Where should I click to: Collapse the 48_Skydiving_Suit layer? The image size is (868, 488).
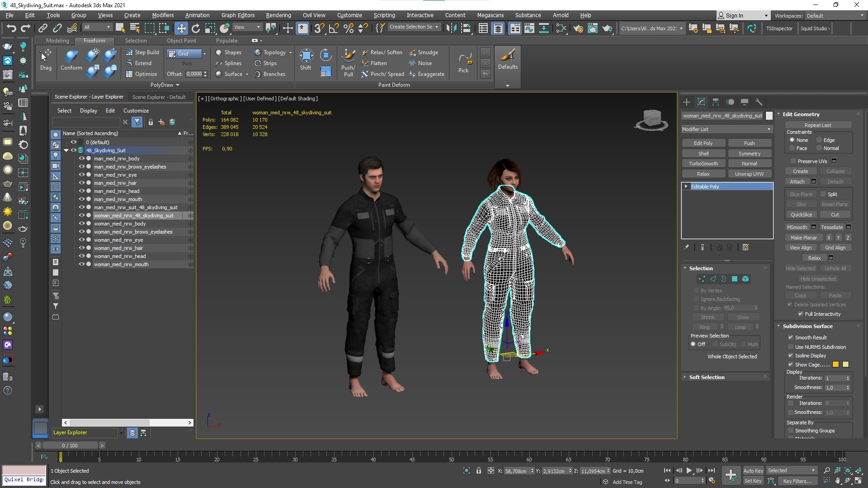coord(66,150)
